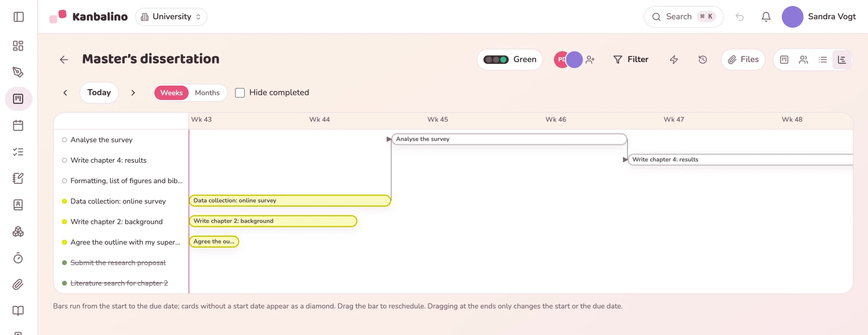Collapse the sidebar panel icon
Viewport: 868px width, 335px height.
pyautogui.click(x=18, y=17)
